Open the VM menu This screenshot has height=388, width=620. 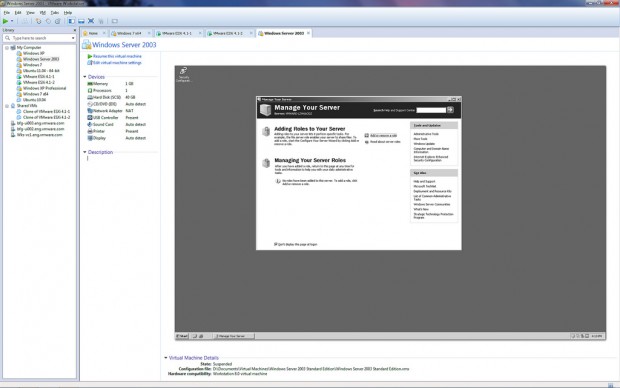pos(43,13)
